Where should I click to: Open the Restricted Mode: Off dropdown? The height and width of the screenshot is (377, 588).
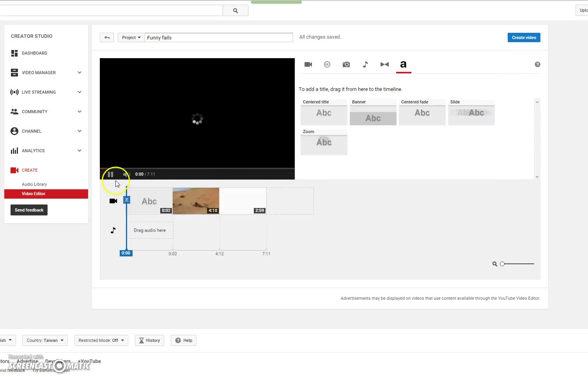coord(101,340)
